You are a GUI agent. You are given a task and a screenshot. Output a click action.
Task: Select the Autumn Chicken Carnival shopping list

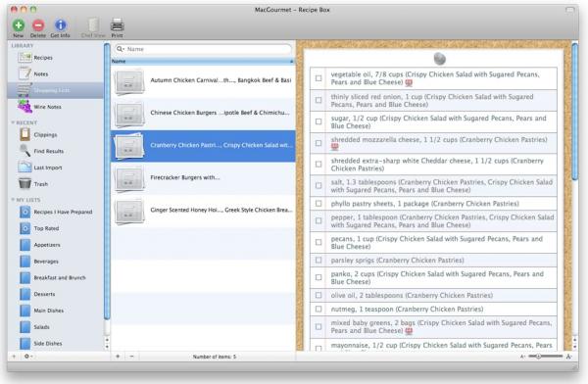203,80
